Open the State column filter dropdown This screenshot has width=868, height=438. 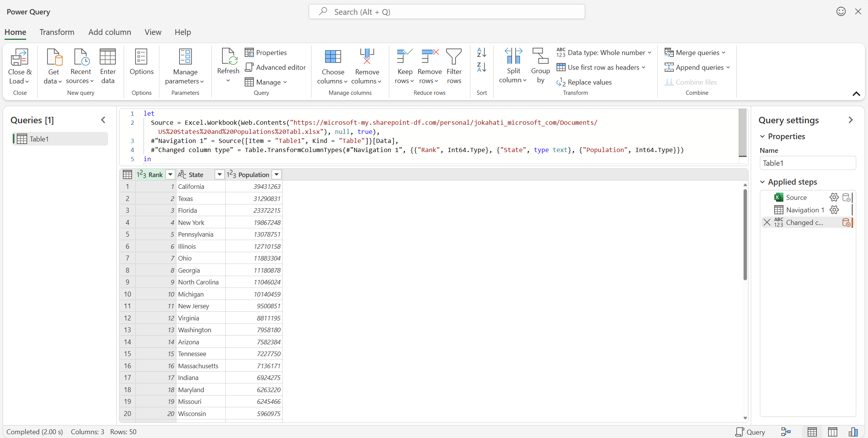click(x=219, y=174)
